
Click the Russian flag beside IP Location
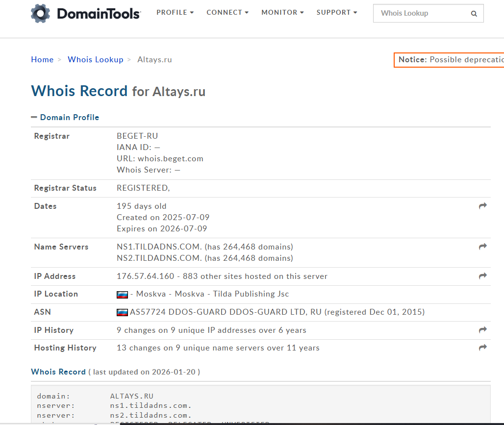pos(122,295)
